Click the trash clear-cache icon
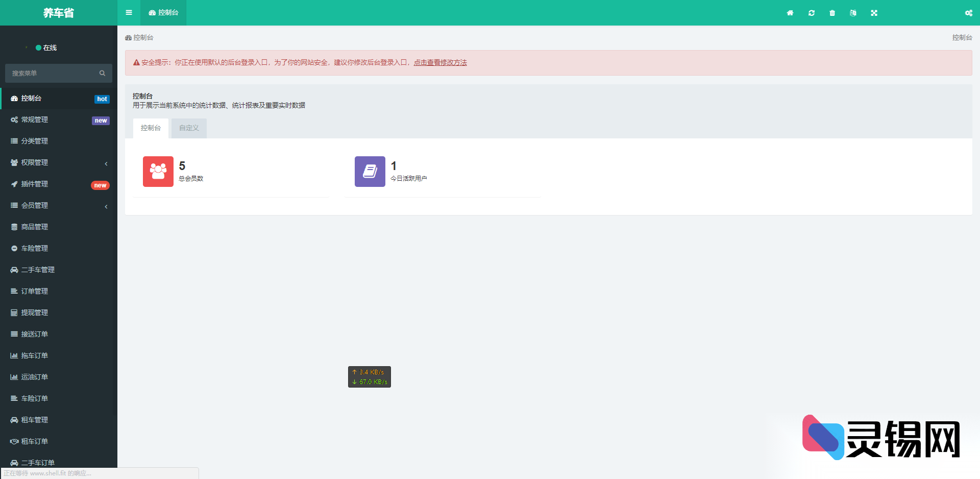The width and height of the screenshot is (980, 479). (x=832, y=13)
